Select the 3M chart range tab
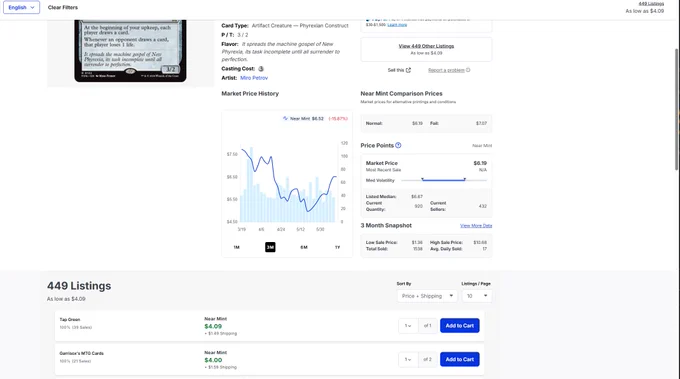680x379 pixels. [270, 247]
